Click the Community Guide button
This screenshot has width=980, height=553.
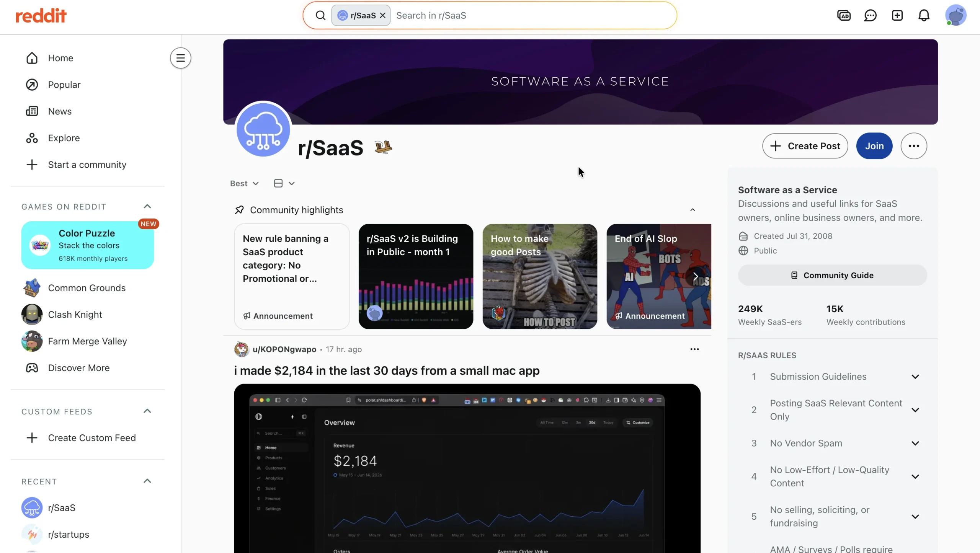[832, 275]
